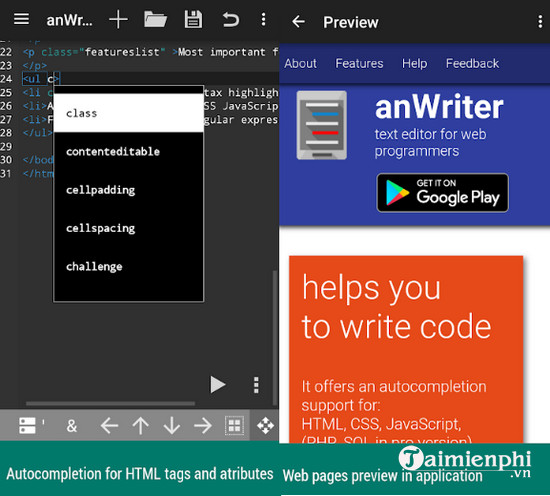Click the closing </p> tag on line 23
The height and width of the screenshot is (496, 550).
[x=34, y=66]
